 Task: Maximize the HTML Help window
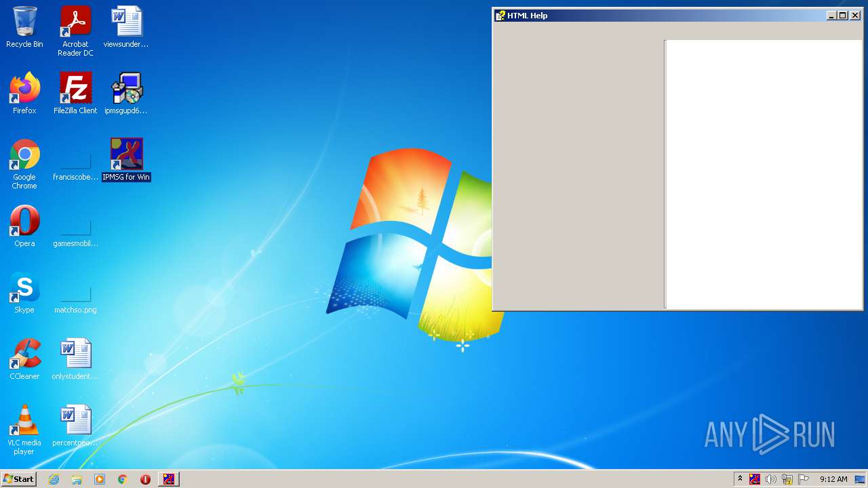click(x=843, y=16)
